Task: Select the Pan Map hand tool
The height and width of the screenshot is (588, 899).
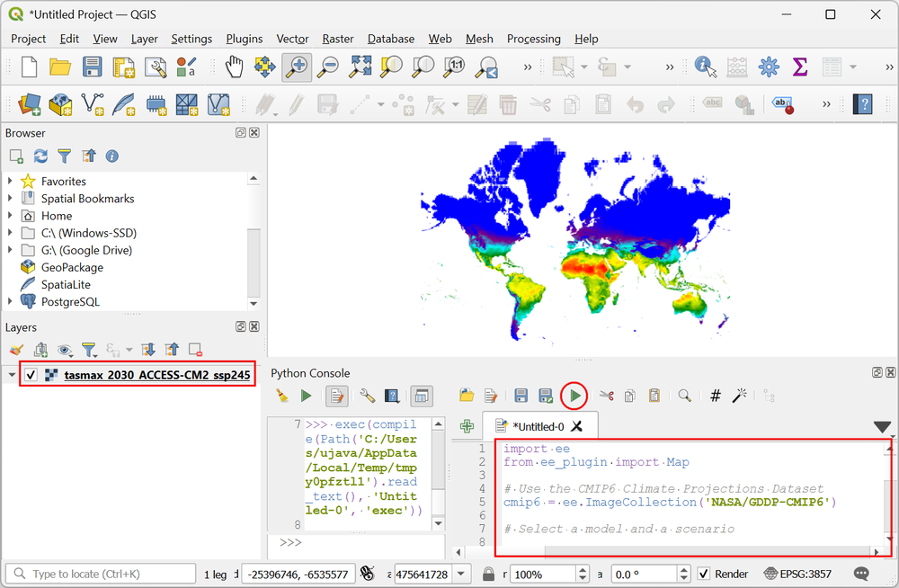Action: pyautogui.click(x=234, y=67)
